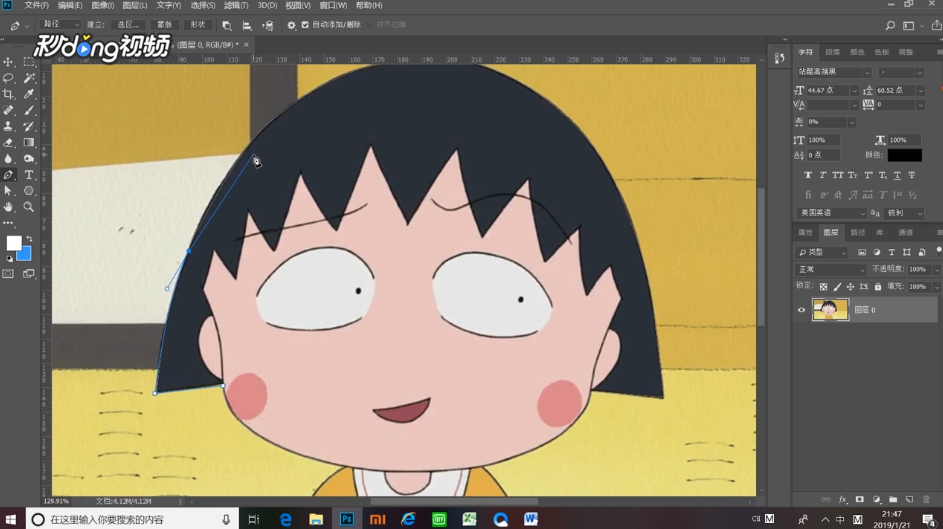This screenshot has width=943, height=529.
Task: Switch to 路径 panel tab
Action: point(858,233)
